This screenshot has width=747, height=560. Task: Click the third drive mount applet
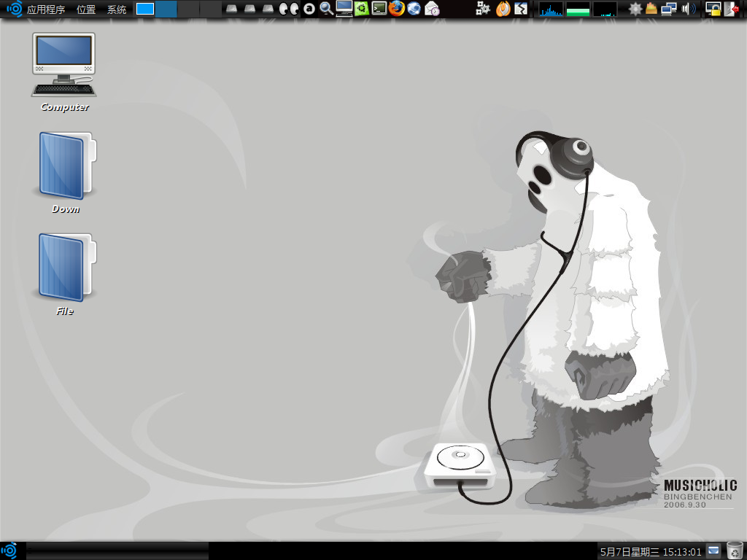tap(268, 9)
